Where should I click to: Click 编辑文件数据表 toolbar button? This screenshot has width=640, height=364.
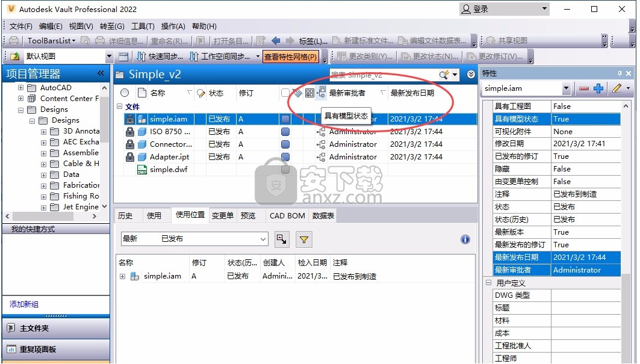point(432,40)
